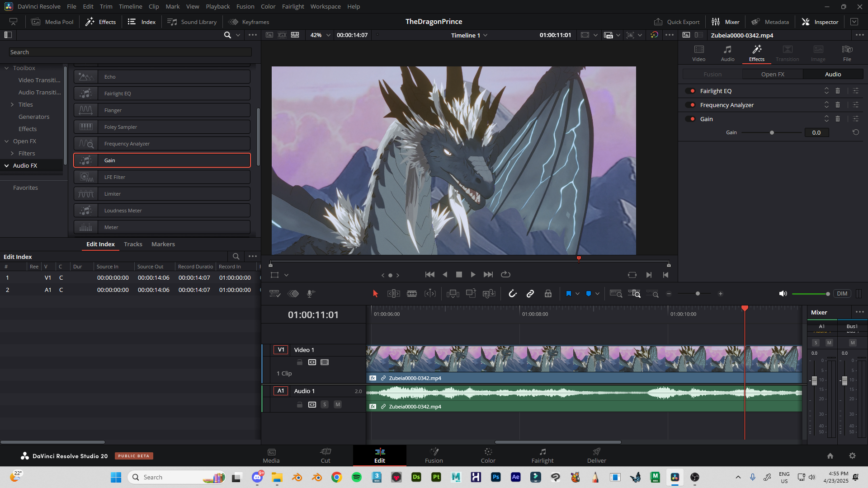Viewport: 868px width, 488px height.
Task: Jump to the last frame
Action: click(x=488, y=275)
